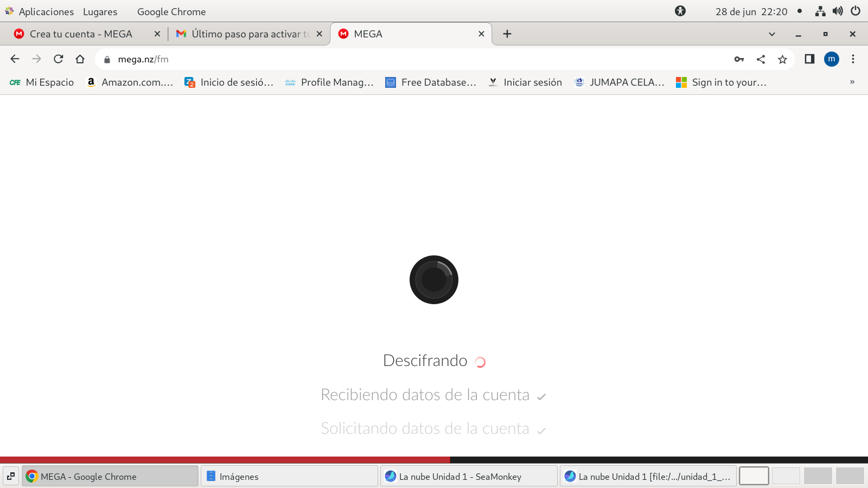Open saved passwords key icon
Viewport: 868px width, 488px height.
(739, 59)
